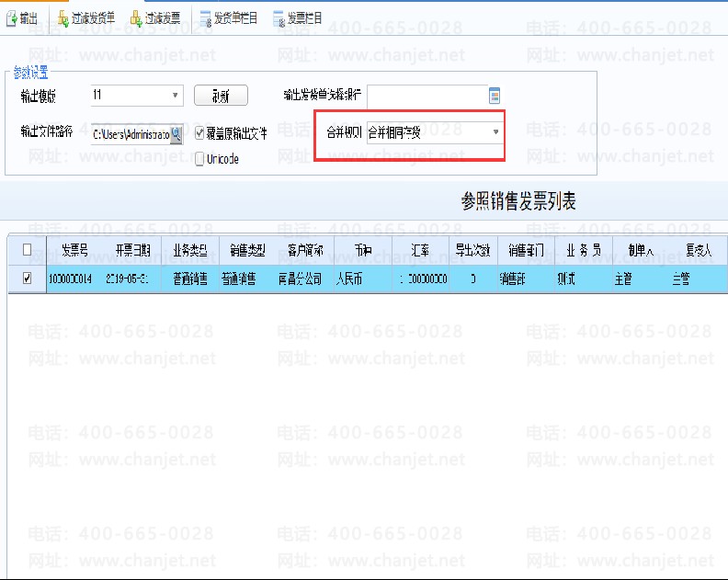This screenshot has height=580, width=728.
Task: Click the 人民币 currency cell
Action: pyautogui.click(x=363, y=279)
